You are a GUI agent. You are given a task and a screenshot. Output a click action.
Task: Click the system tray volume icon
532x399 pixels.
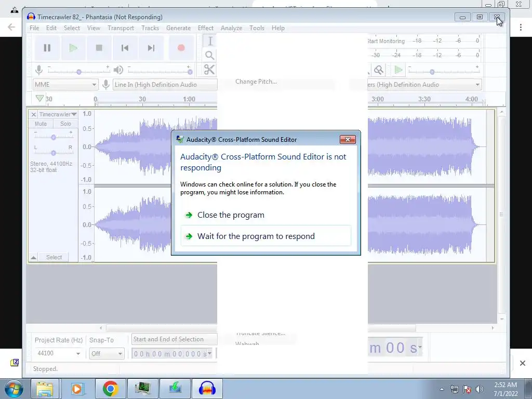(480, 389)
